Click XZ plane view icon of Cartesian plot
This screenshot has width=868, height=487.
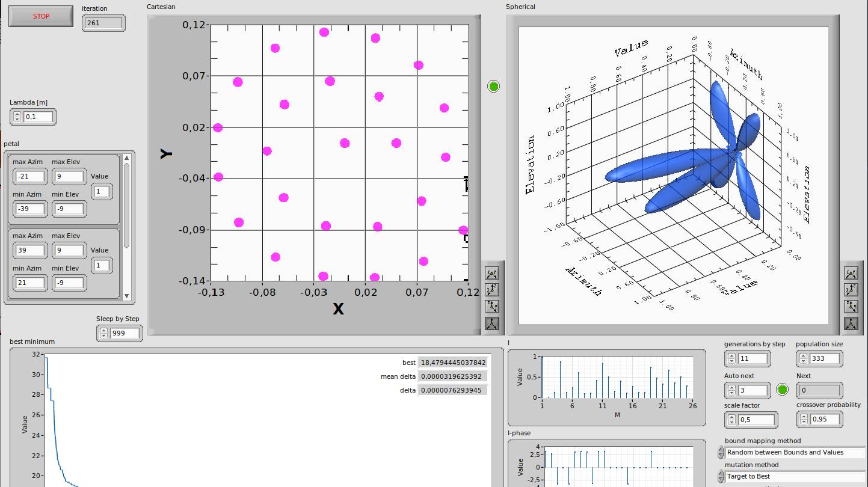point(491,290)
